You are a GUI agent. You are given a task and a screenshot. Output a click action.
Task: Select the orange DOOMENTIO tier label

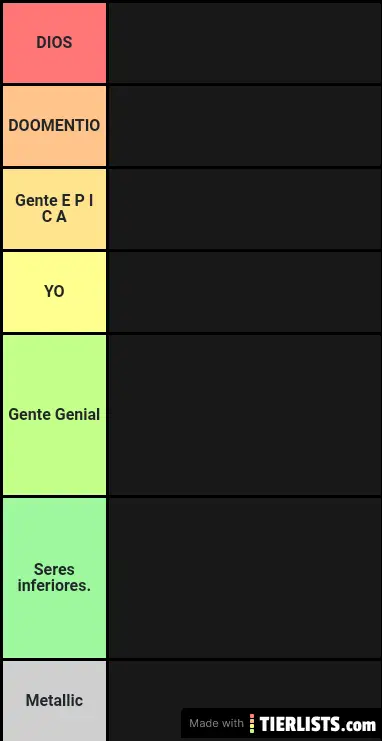point(54,126)
